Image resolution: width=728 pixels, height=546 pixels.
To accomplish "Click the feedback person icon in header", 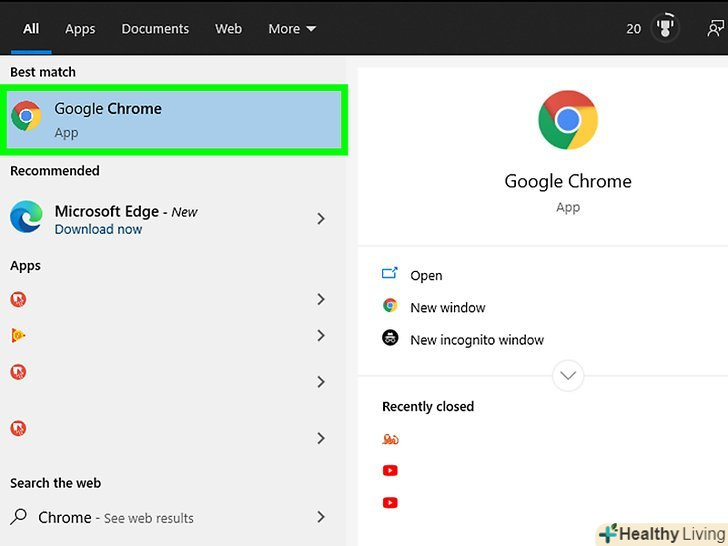I will tap(718, 28).
